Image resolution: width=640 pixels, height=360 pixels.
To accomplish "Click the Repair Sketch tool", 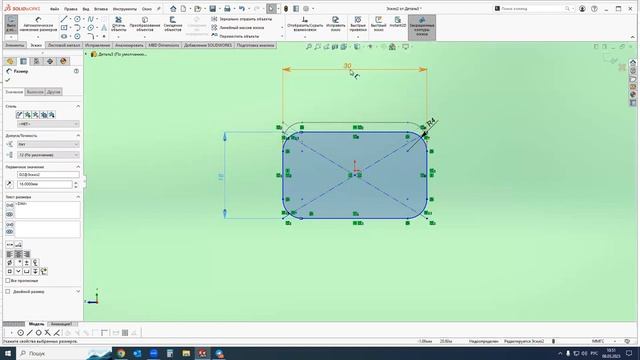I will point(336,24).
